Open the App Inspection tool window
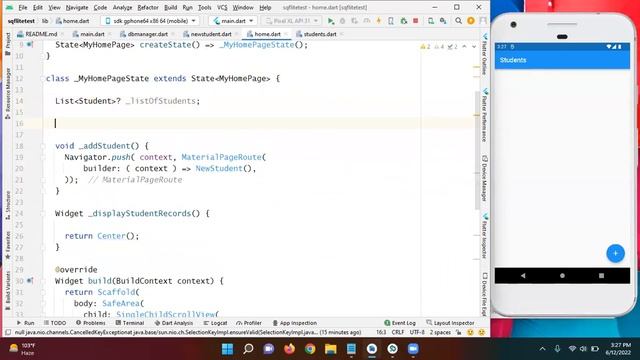Screen dimensions: 640x360 coord(294,323)
